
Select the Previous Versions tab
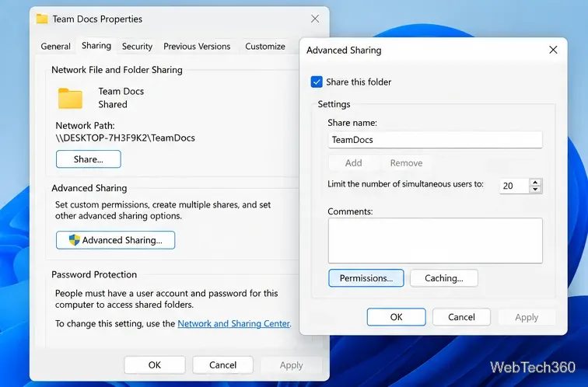pos(197,46)
